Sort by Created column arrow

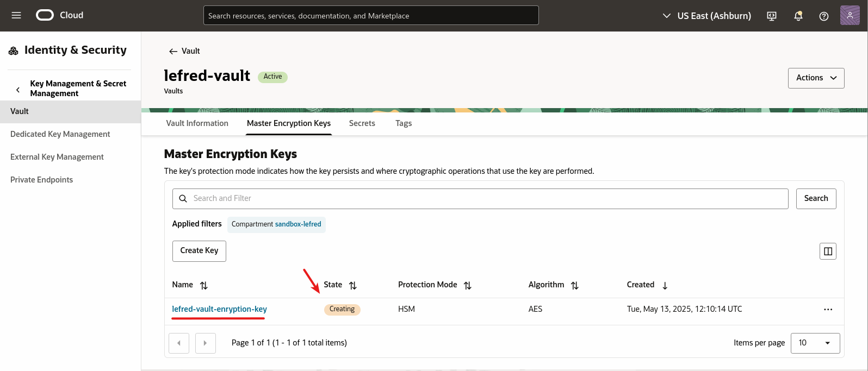point(665,285)
